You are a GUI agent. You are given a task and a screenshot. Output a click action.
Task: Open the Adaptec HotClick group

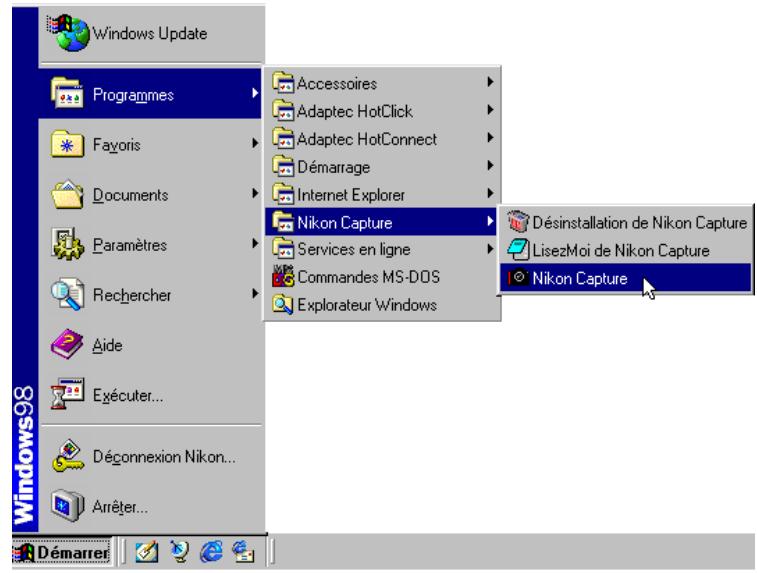(x=381, y=111)
